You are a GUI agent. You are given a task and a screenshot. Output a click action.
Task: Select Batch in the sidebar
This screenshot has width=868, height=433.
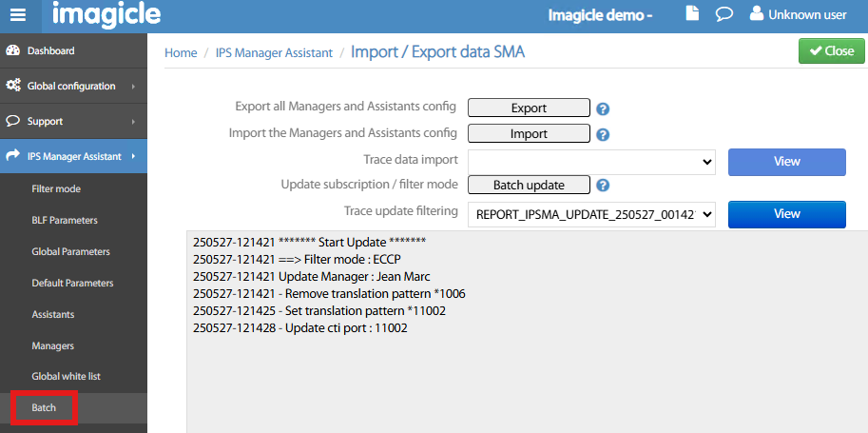tap(44, 407)
